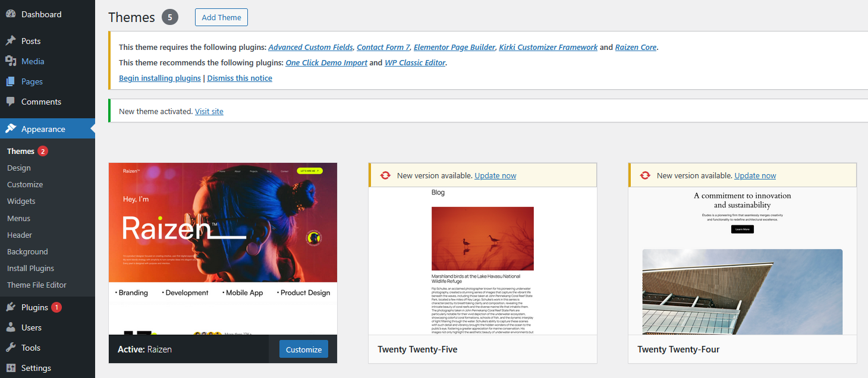Follow the Visit site link

(209, 111)
